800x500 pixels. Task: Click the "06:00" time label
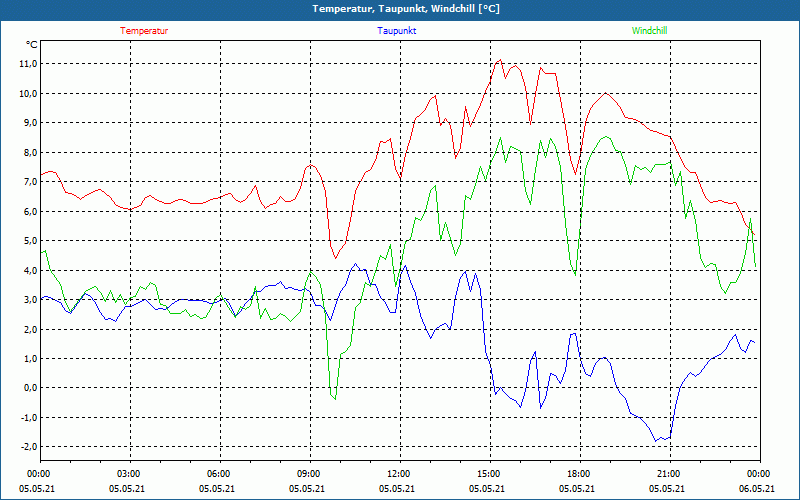pyautogui.click(x=217, y=474)
